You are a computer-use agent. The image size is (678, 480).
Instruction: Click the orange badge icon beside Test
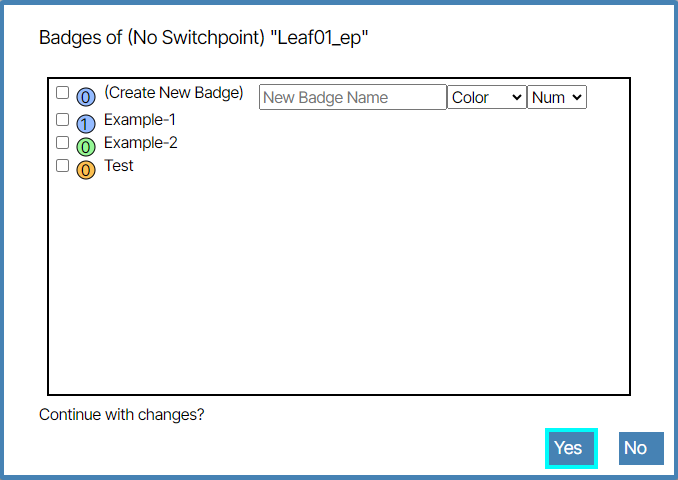pos(86,169)
